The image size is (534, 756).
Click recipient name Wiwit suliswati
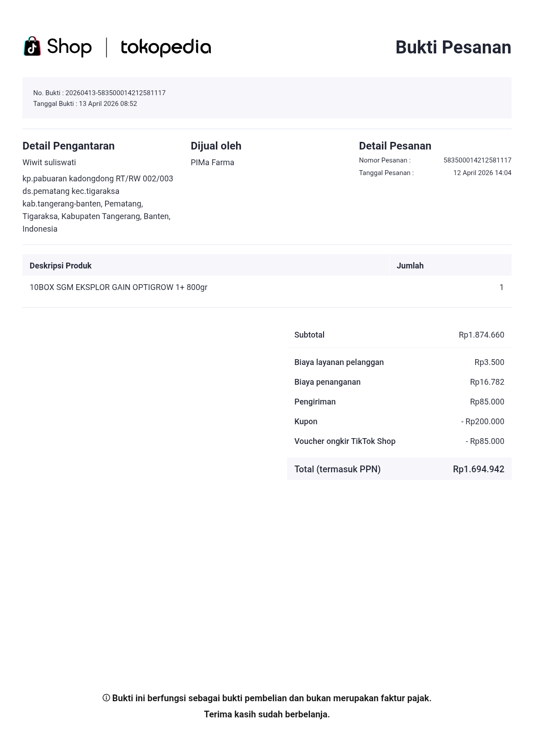tap(49, 163)
